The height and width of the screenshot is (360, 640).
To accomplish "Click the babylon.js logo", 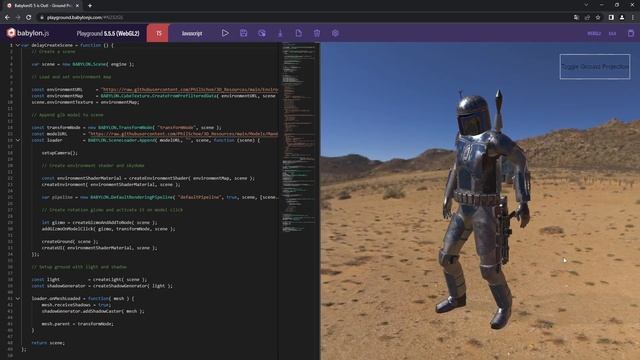I will [28, 33].
